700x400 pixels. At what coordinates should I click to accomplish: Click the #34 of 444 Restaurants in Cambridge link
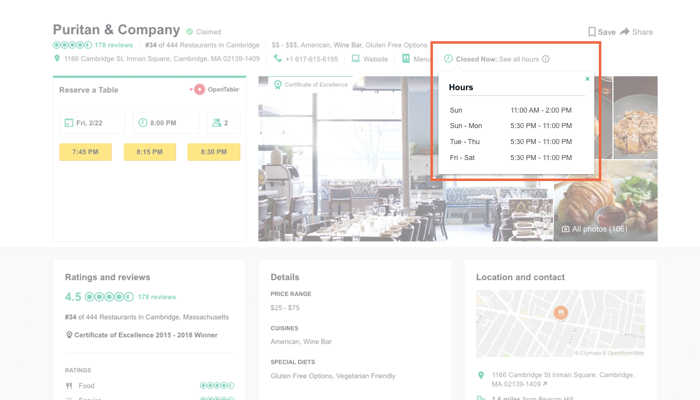pos(202,45)
